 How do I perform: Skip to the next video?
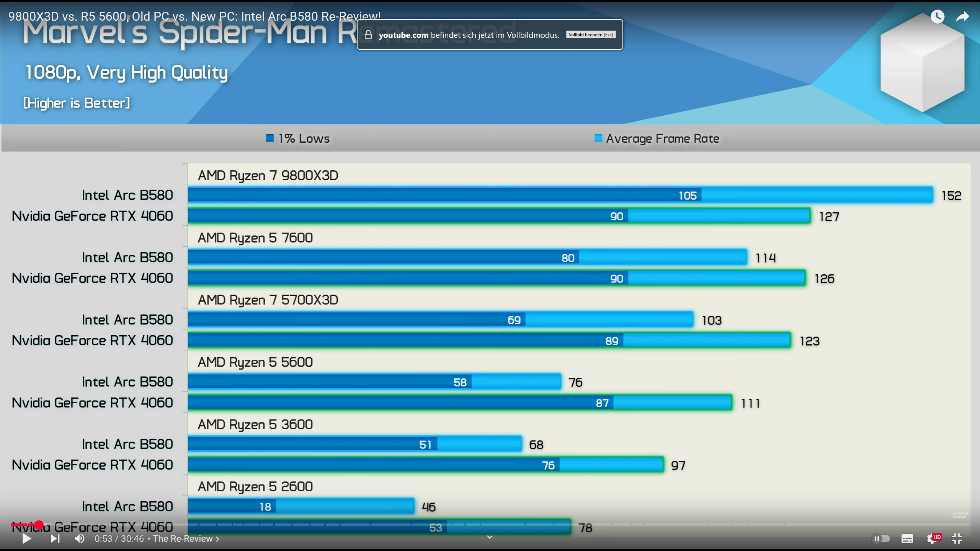[56, 538]
